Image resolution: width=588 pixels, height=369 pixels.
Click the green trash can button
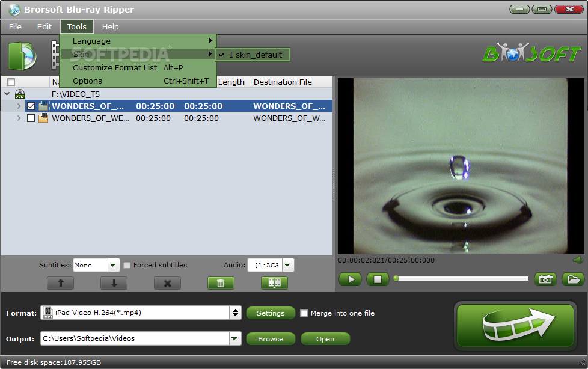221,283
